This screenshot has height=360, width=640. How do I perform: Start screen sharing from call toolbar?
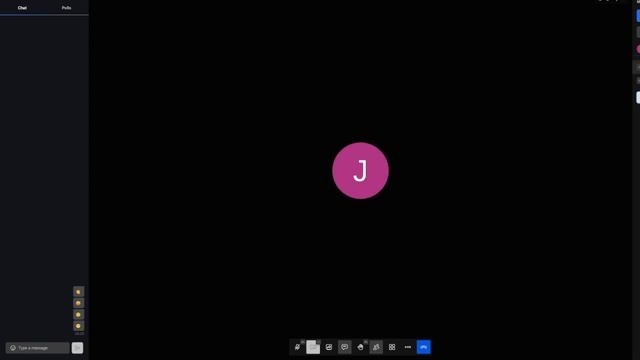[x=329, y=347]
